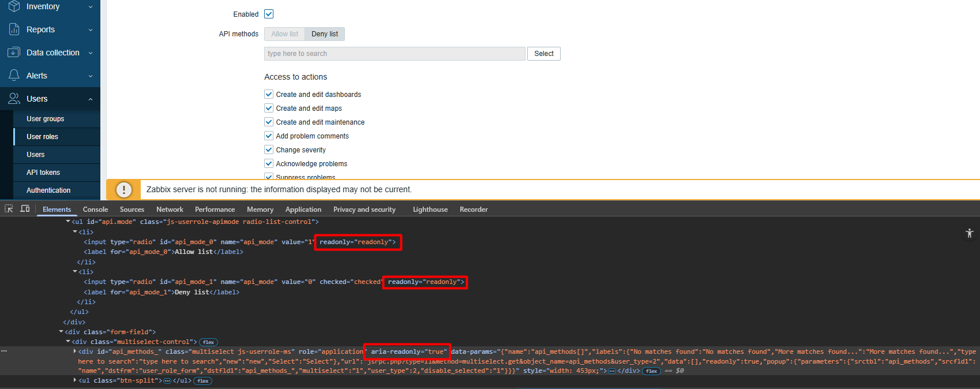Open the Network tab in DevTools
This screenshot has width=980, height=389.
pyautogui.click(x=170, y=210)
